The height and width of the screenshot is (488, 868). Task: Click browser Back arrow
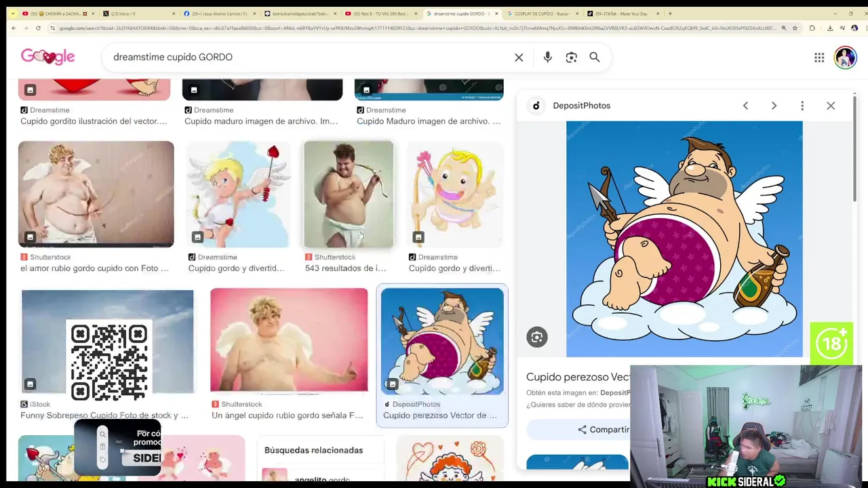(13, 28)
